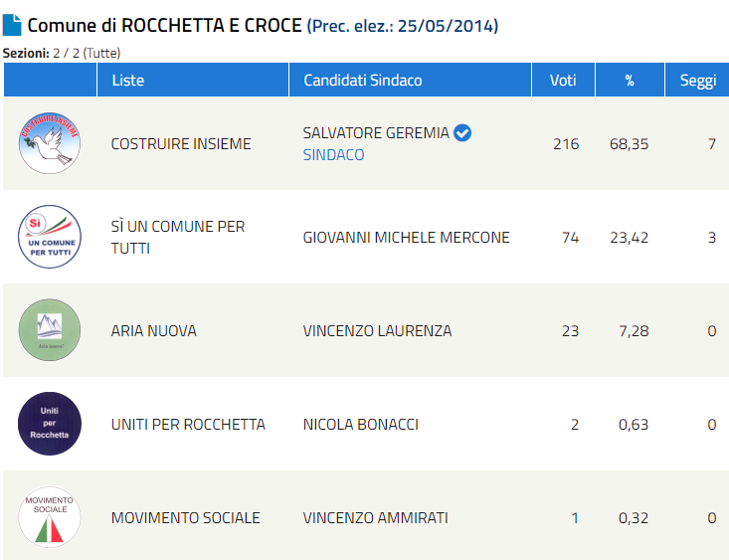Click candidate name Nicola Bonacci
This screenshot has width=729, height=560.
(x=360, y=424)
